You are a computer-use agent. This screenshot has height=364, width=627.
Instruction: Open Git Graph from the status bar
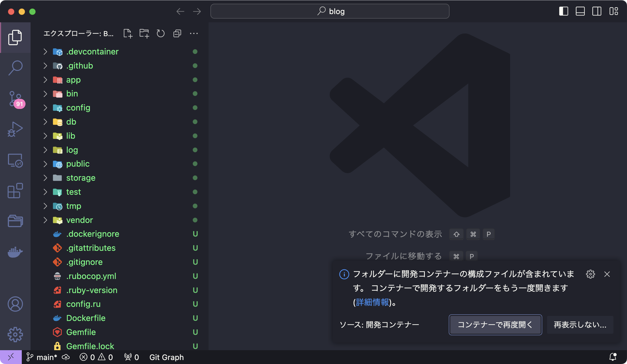167,357
